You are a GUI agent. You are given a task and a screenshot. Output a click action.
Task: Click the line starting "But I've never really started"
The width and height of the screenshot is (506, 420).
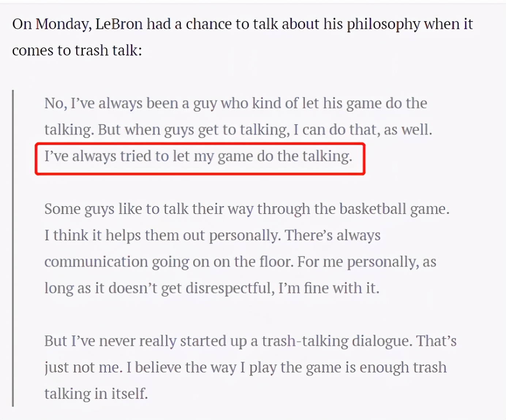pos(250,341)
